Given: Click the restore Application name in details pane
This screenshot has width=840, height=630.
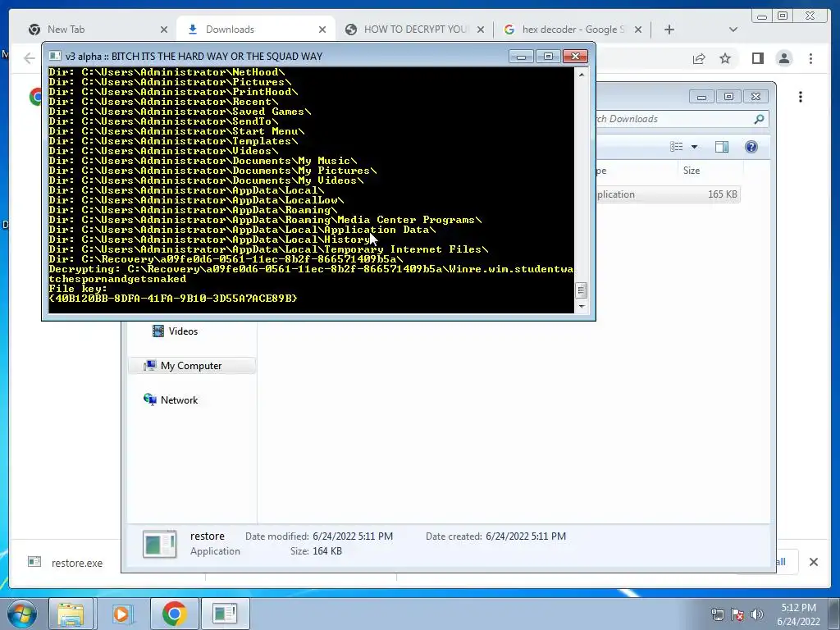Looking at the screenshot, I should pos(208,536).
